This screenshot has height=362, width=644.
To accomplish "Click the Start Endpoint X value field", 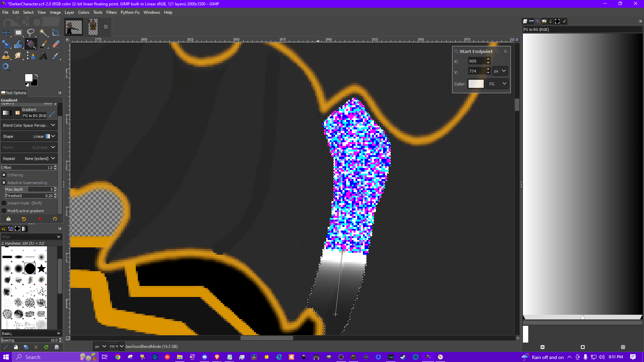I will click(476, 61).
